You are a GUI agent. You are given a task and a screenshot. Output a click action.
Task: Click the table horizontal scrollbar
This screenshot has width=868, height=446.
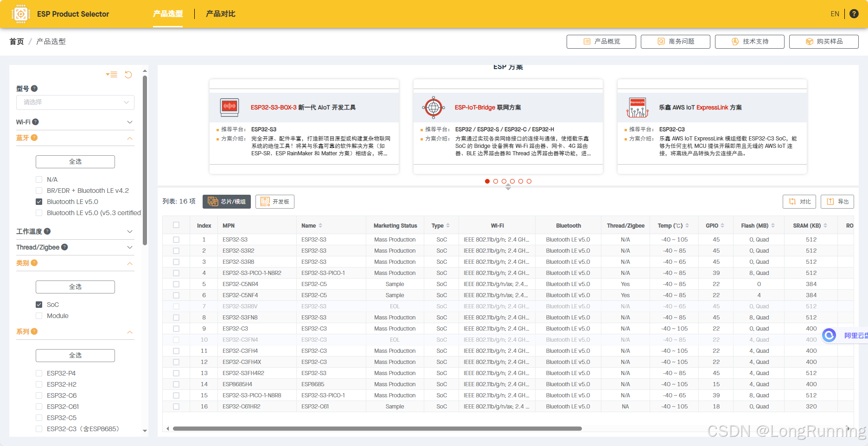click(377, 429)
